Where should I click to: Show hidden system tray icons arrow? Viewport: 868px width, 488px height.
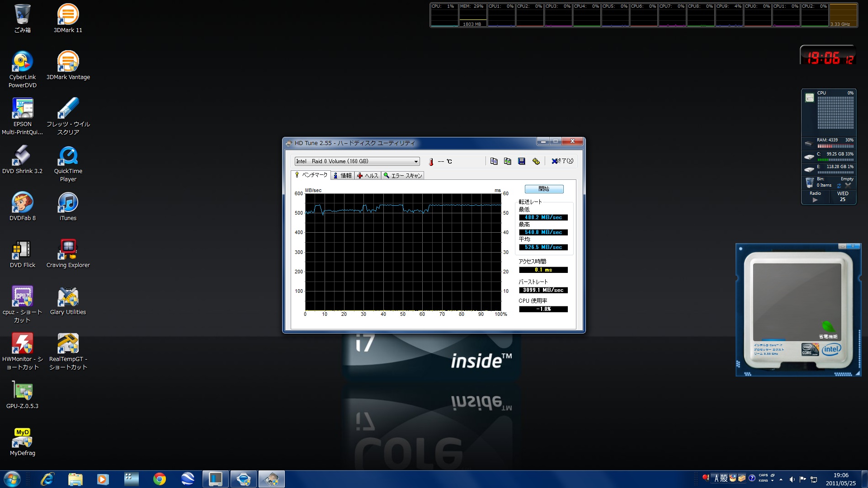click(x=781, y=479)
